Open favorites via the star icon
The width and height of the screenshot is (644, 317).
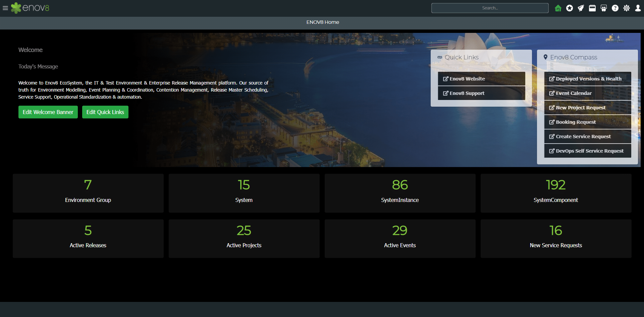pyautogui.click(x=570, y=8)
